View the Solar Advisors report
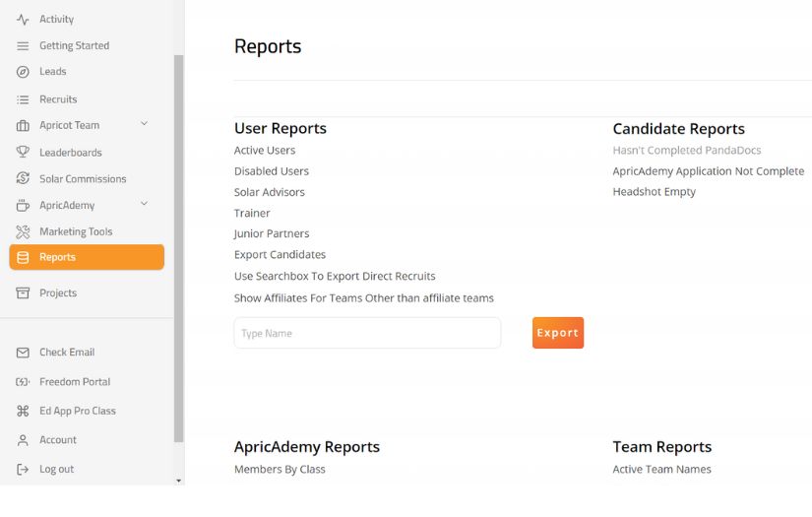 pyautogui.click(x=270, y=192)
